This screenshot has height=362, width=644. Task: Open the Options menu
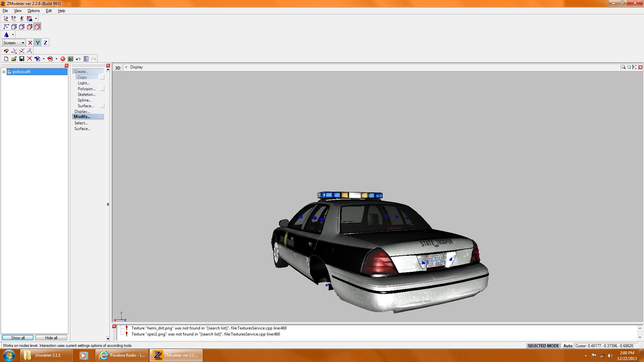(34, 11)
